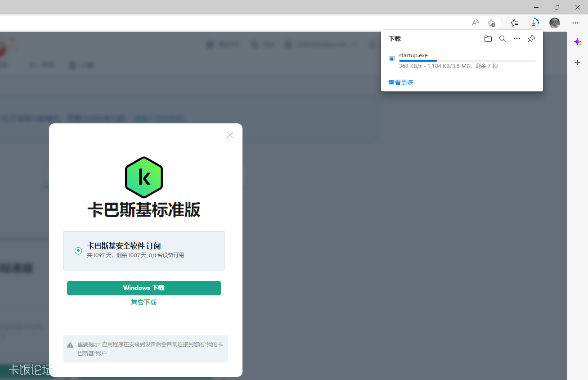Screen dimensions: 588x380
Task: Pin the downloads panel
Action: (x=531, y=39)
